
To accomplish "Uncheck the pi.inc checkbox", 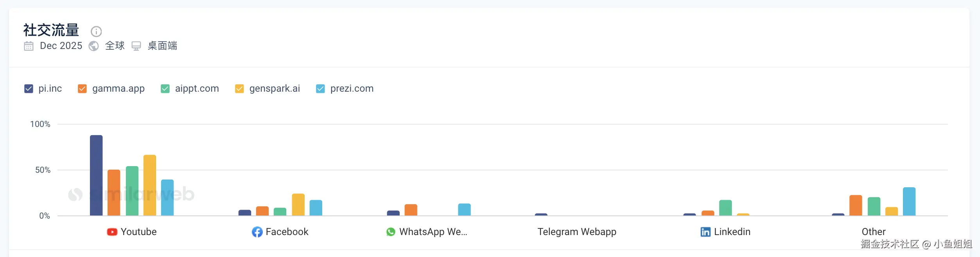I will (x=29, y=89).
